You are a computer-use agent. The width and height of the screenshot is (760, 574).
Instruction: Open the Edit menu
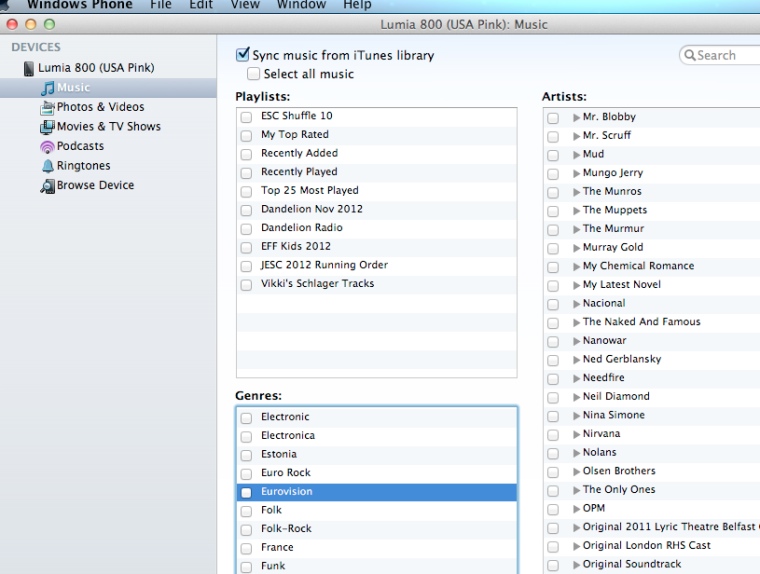[201, 5]
